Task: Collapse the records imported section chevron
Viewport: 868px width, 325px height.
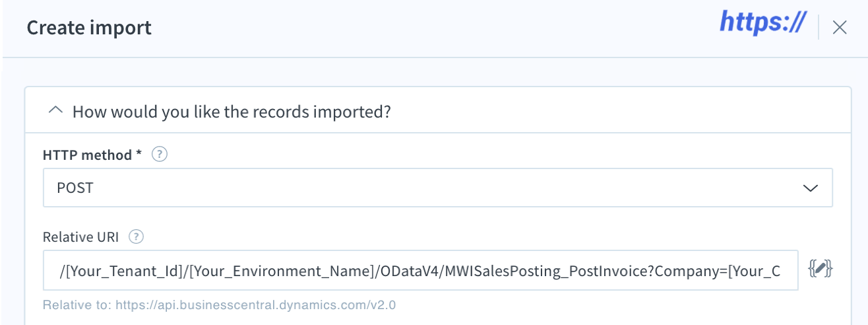Action: click(57, 111)
